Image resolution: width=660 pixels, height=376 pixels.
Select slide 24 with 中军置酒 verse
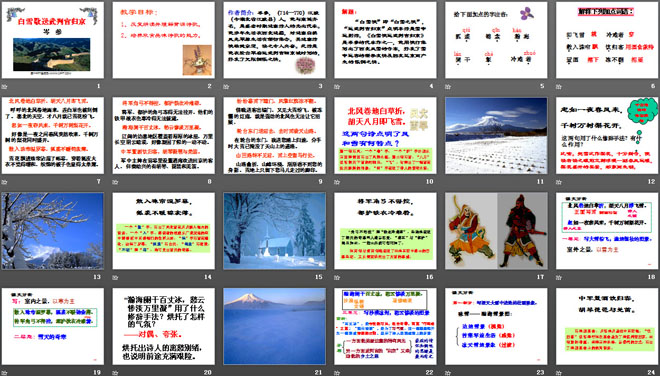(607, 326)
